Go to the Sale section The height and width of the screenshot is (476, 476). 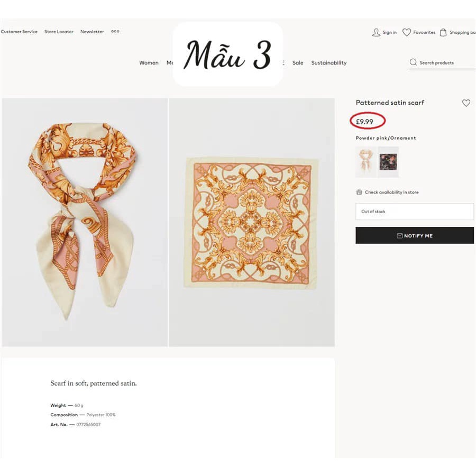click(298, 63)
